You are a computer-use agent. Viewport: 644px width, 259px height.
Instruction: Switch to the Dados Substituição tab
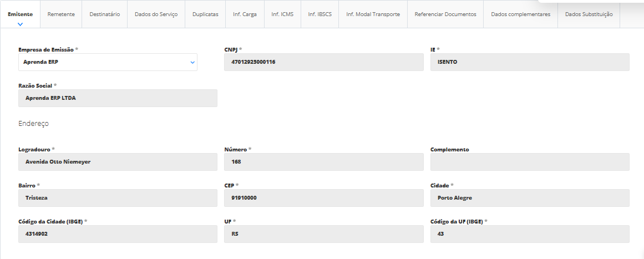(x=589, y=14)
